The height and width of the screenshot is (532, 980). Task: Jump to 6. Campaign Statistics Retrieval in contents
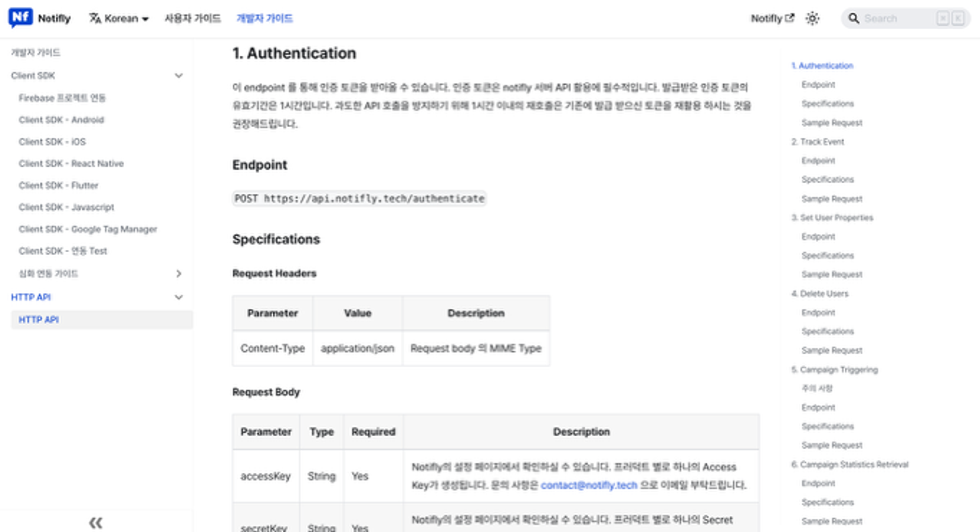(850, 464)
